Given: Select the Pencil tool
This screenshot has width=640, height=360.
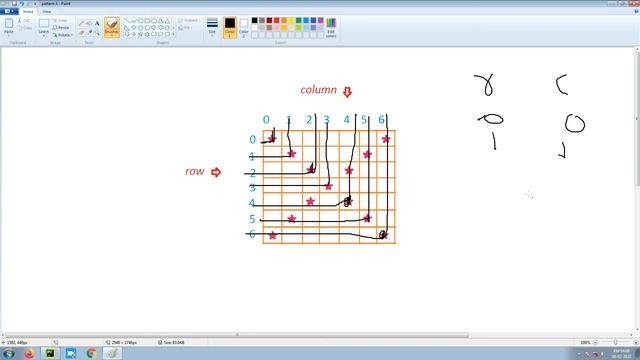Looking at the screenshot, I should 82,24.
